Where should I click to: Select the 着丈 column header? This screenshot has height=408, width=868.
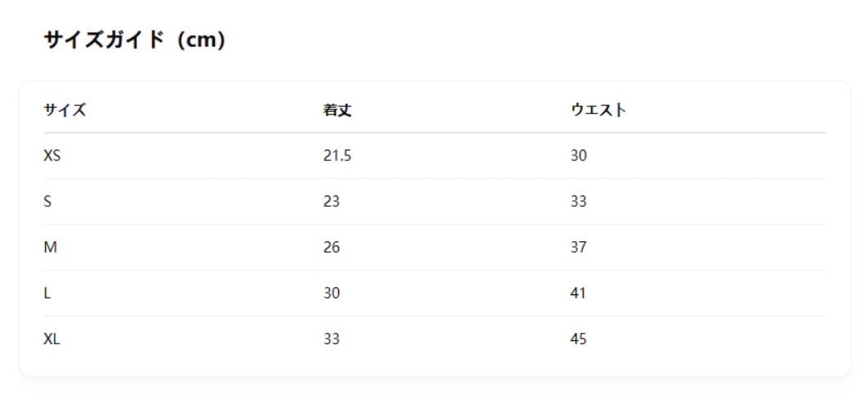click(x=337, y=110)
